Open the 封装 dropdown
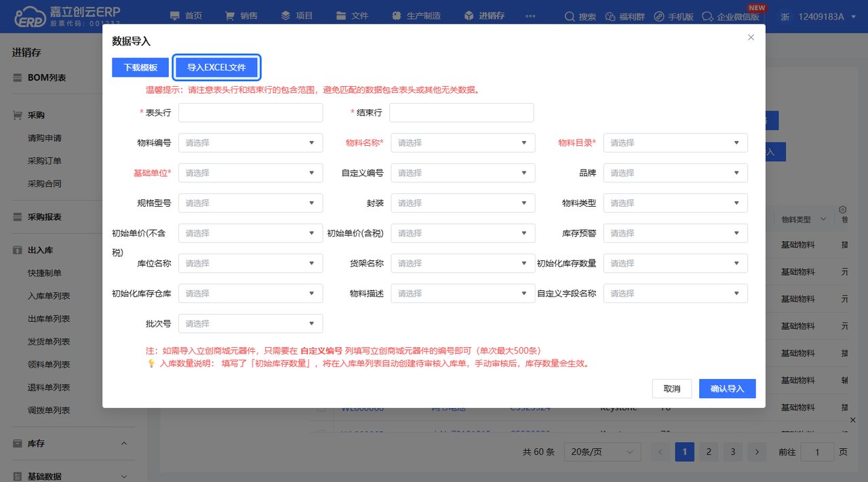 (x=462, y=203)
